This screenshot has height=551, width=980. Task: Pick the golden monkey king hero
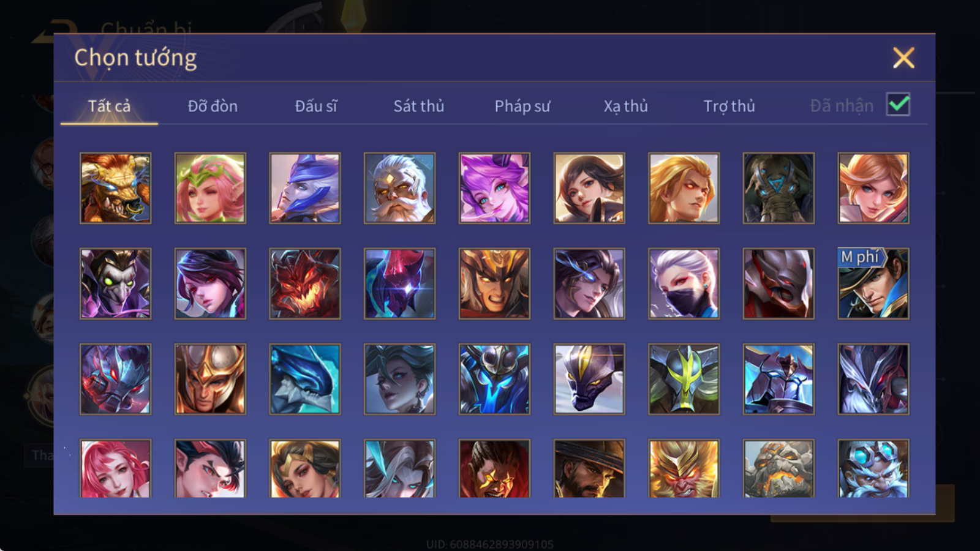point(684,468)
